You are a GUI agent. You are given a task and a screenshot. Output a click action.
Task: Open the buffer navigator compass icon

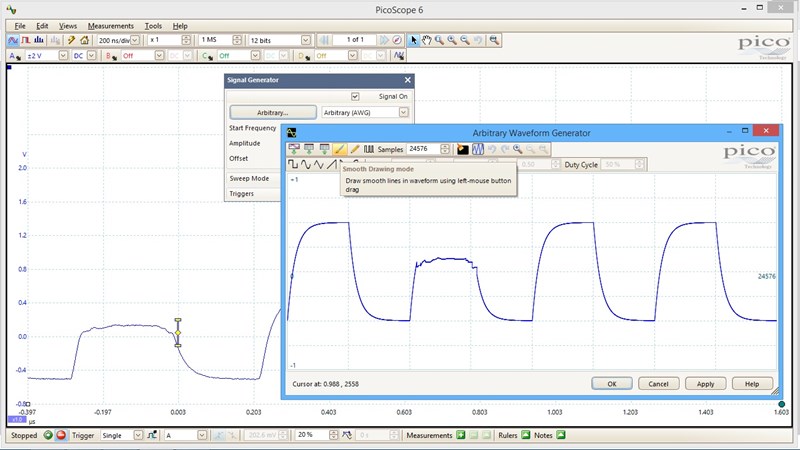397,40
